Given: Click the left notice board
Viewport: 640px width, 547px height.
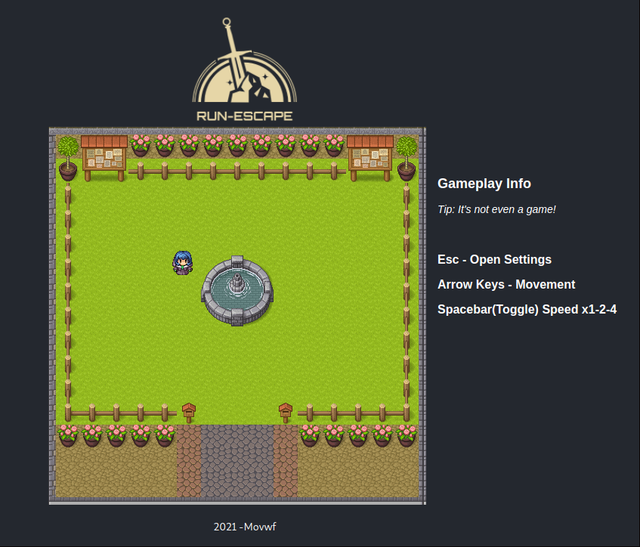Looking at the screenshot, I should pos(104,158).
